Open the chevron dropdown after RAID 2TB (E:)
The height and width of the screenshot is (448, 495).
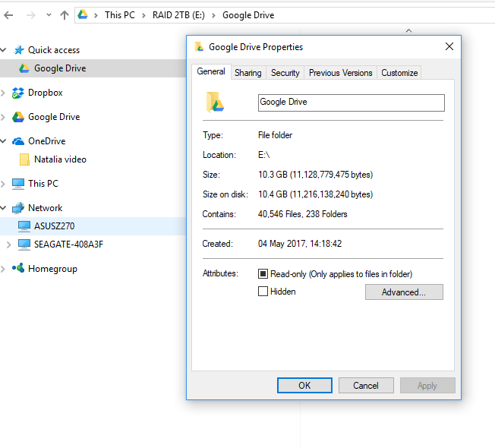tap(214, 15)
